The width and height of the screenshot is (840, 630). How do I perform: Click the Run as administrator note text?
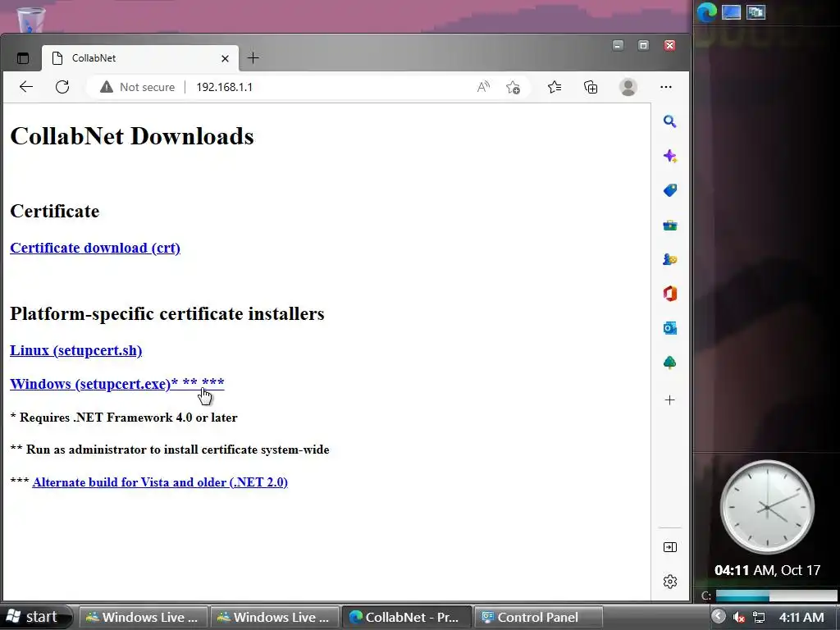click(x=170, y=450)
